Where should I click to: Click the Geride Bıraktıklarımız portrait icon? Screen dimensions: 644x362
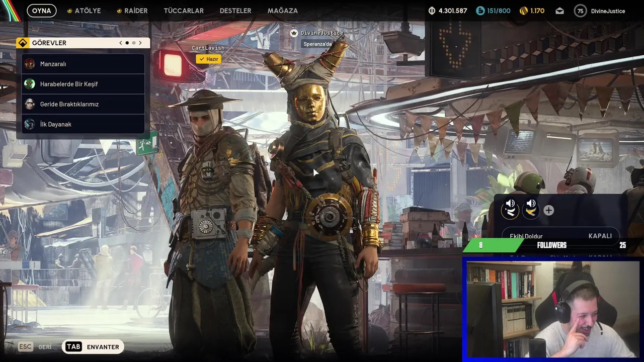point(30,104)
